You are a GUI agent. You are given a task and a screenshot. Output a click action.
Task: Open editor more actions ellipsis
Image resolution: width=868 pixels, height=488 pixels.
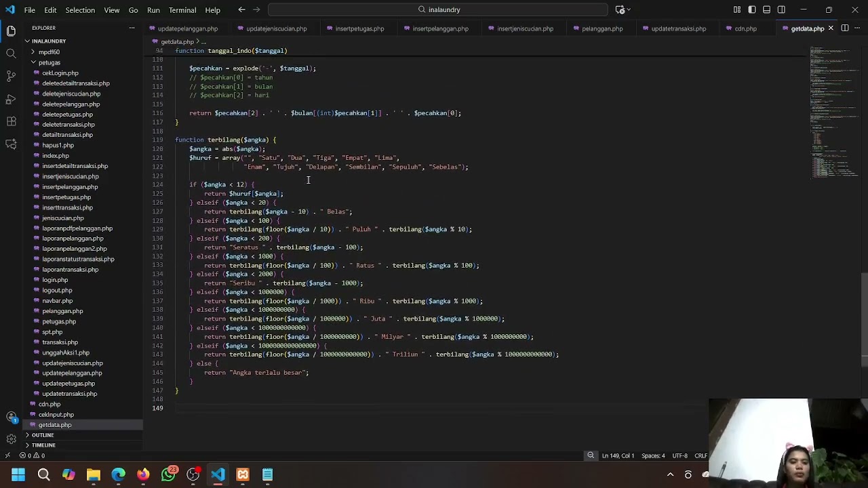point(858,28)
